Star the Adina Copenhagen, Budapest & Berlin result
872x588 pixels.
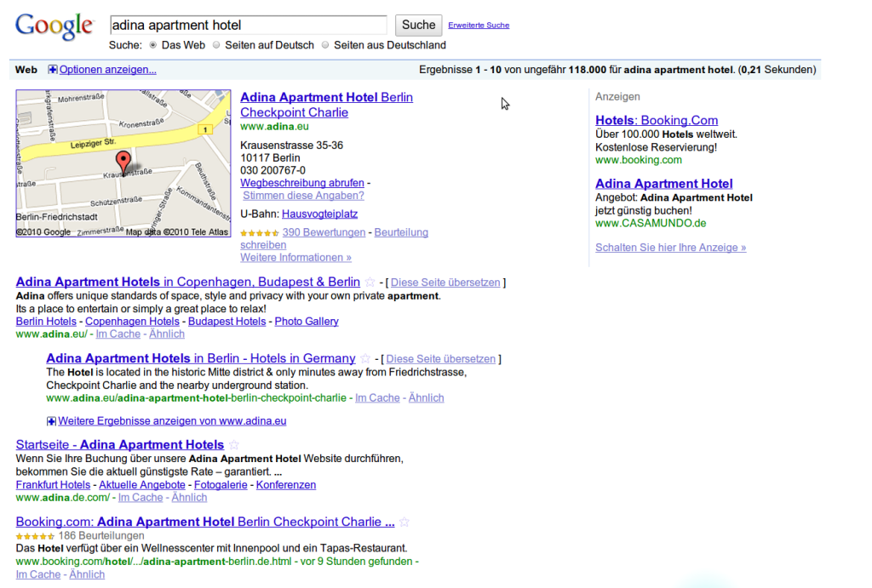tap(370, 283)
